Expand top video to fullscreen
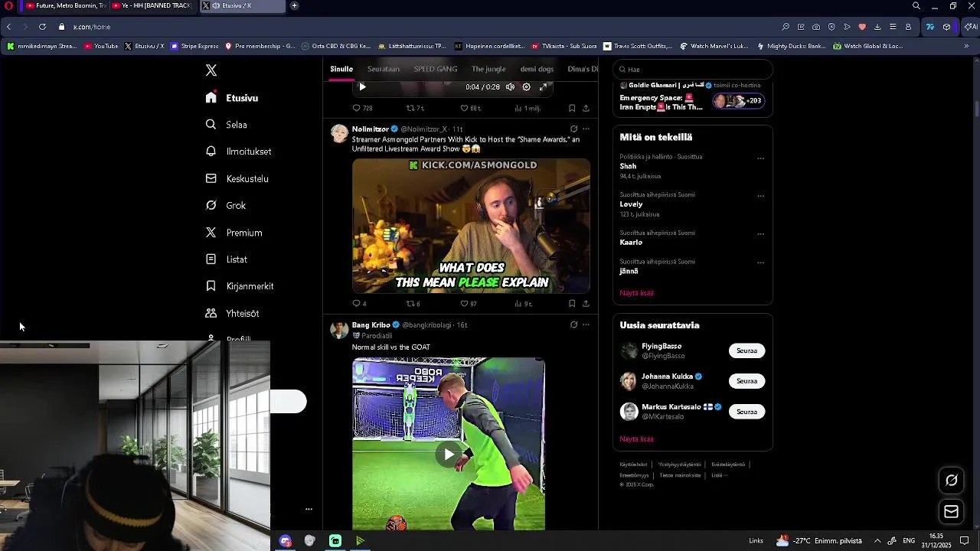 point(543,87)
